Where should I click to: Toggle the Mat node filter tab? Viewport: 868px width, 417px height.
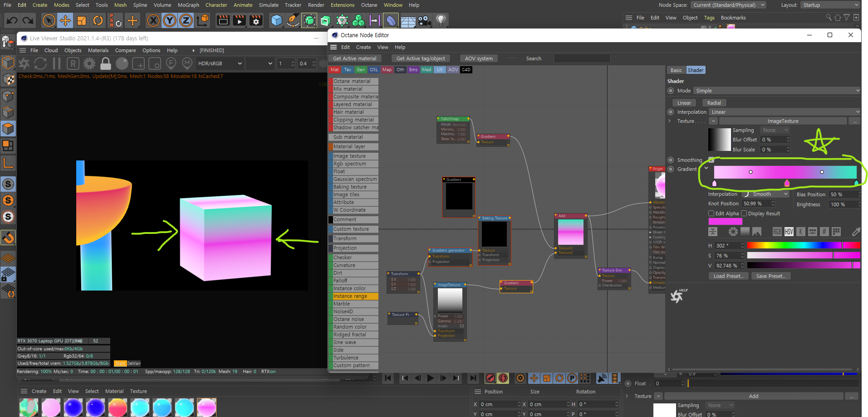(335, 70)
